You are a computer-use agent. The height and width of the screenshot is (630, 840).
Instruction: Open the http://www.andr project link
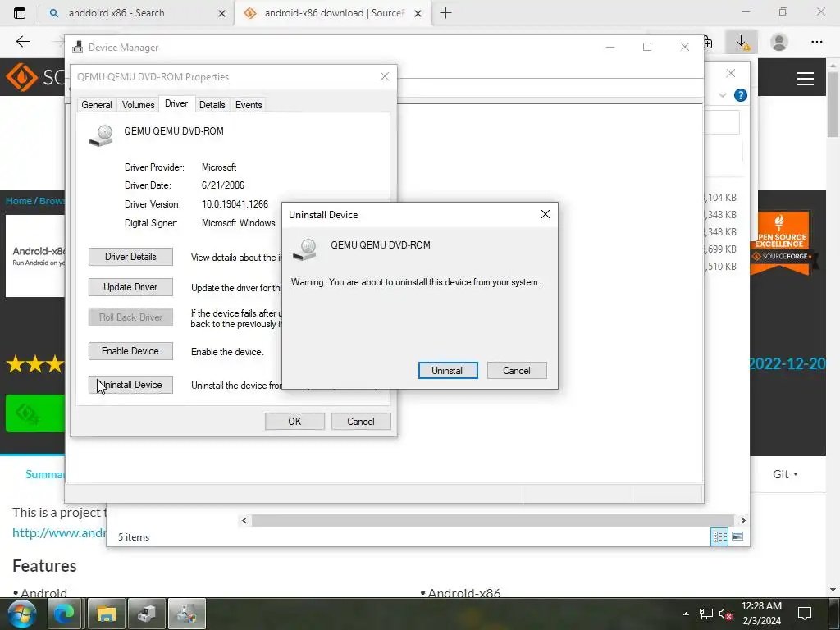pos(59,532)
